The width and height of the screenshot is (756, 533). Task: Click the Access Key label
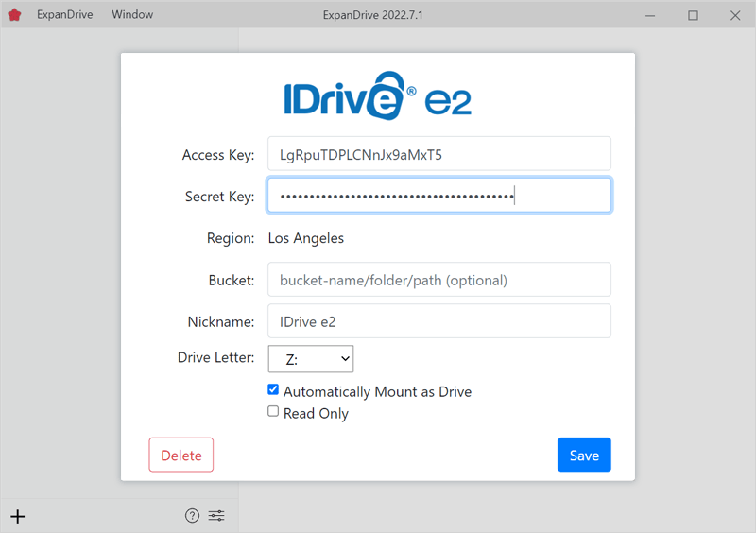click(218, 155)
